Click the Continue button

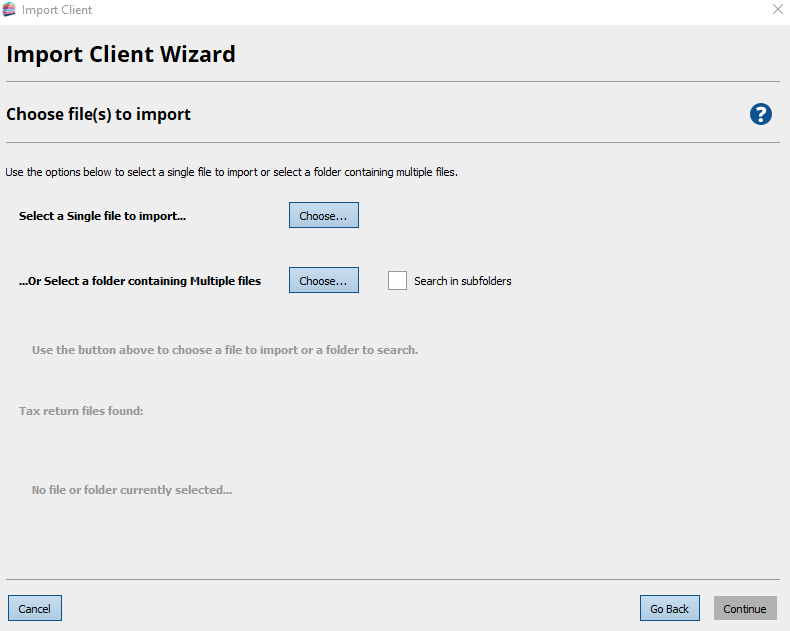coord(744,608)
